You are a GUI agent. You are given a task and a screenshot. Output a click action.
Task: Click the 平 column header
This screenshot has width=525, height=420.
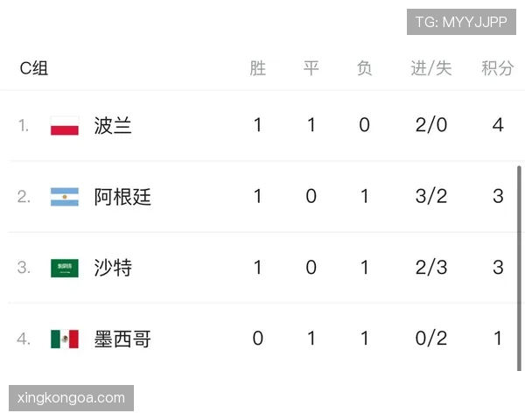click(311, 68)
